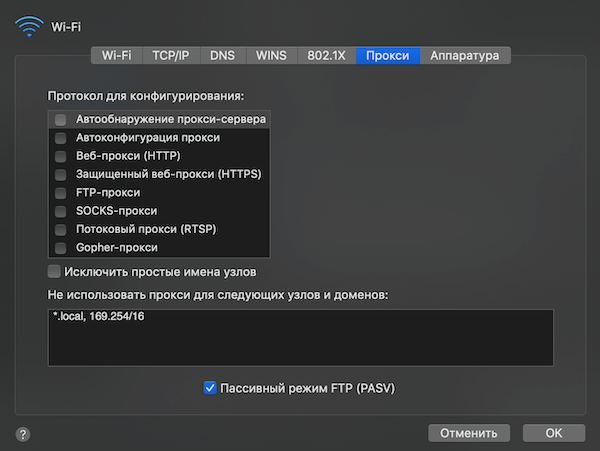
Task: Enable Автообнаружение прокси-сервера checkbox
Action: tap(61, 120)
